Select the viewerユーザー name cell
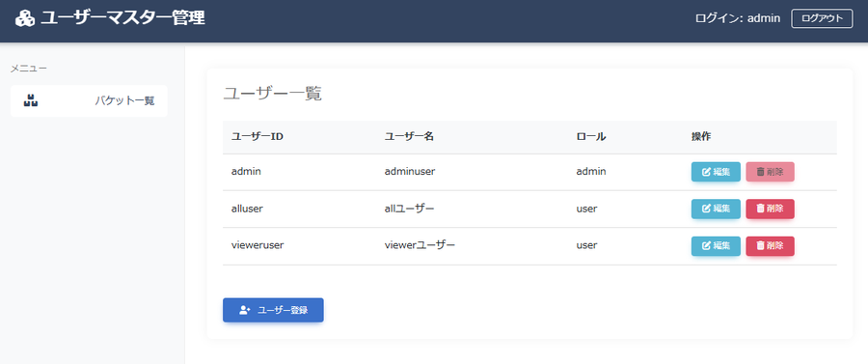This screenshot has height=364, width=868. point(420,245)
